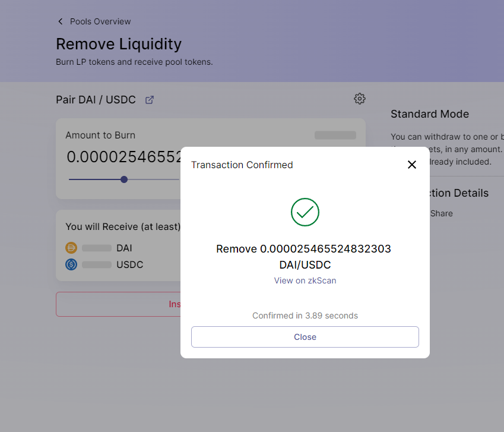The height and width of the screenshot is (432, 504).
Task: Click the Standard Mode heading
Action: tap(430, 114)
